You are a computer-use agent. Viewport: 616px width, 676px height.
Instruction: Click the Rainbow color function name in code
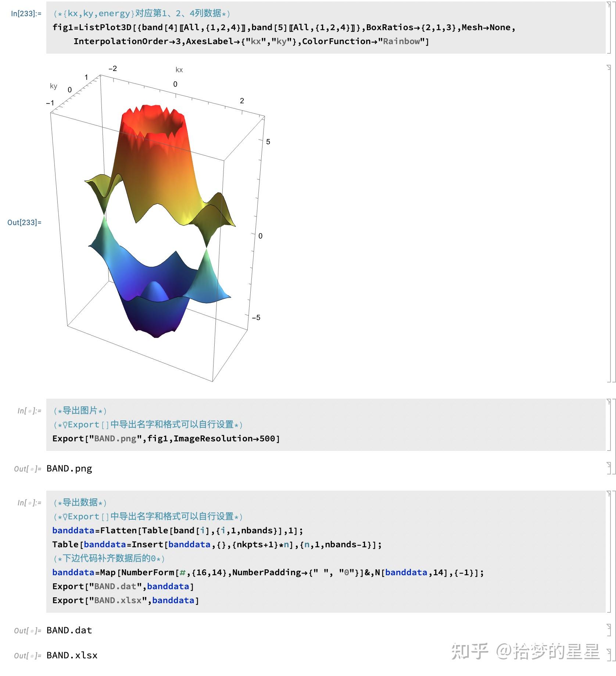click(x=401, y=41)
